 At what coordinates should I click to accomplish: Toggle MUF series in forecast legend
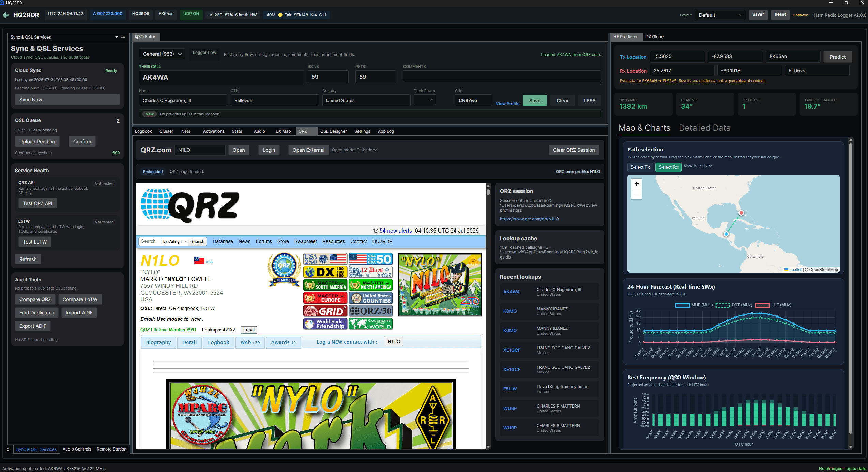coord(694,305)
